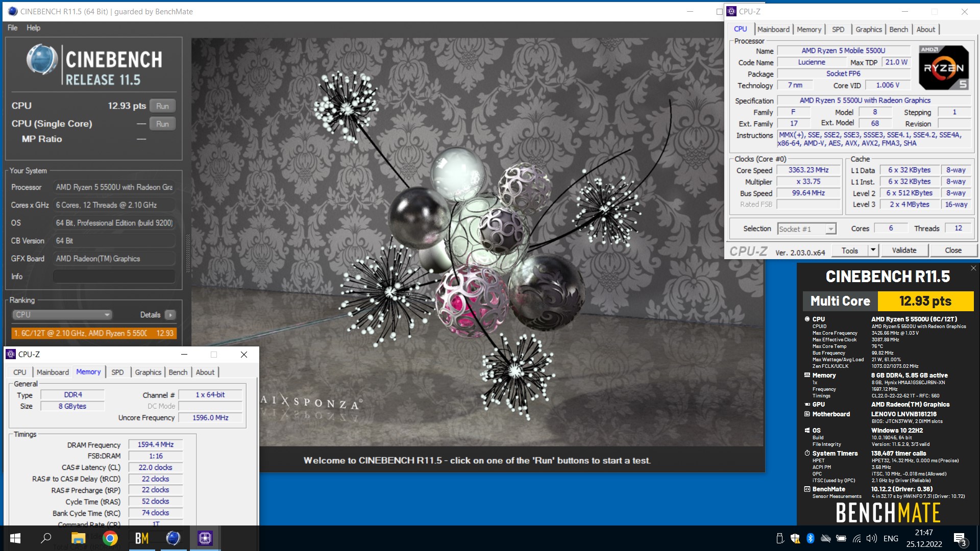Switch to Cinebench app in taskbar
This screenshot has width=980, height=551.
coord(173,538)
